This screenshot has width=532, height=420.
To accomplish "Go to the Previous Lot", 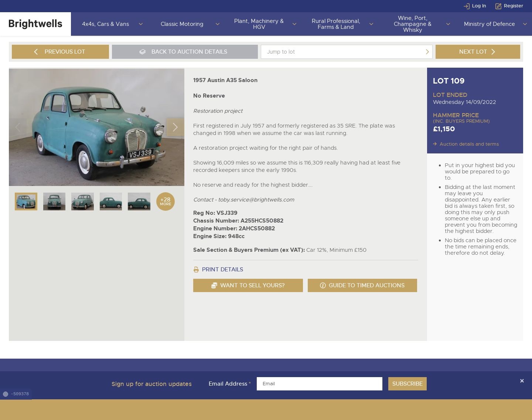I will pyautogui.click(x=60, y=52).
